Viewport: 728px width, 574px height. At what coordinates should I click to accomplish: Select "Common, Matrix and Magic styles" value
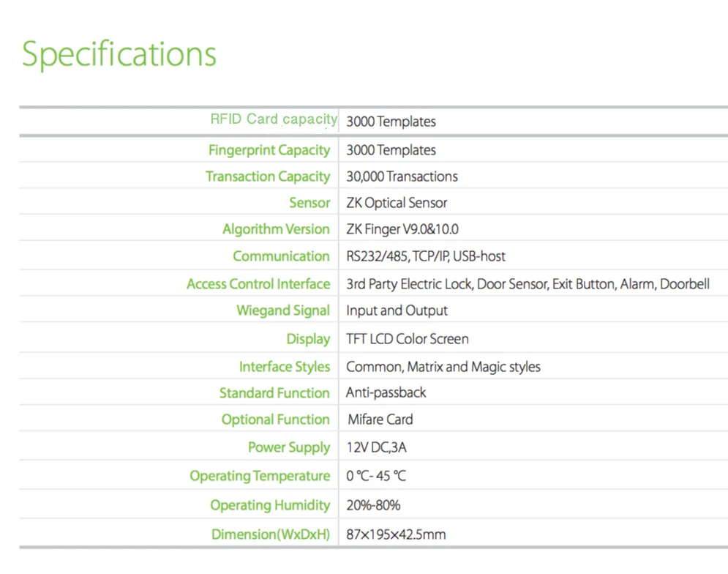tap(443, 368)
